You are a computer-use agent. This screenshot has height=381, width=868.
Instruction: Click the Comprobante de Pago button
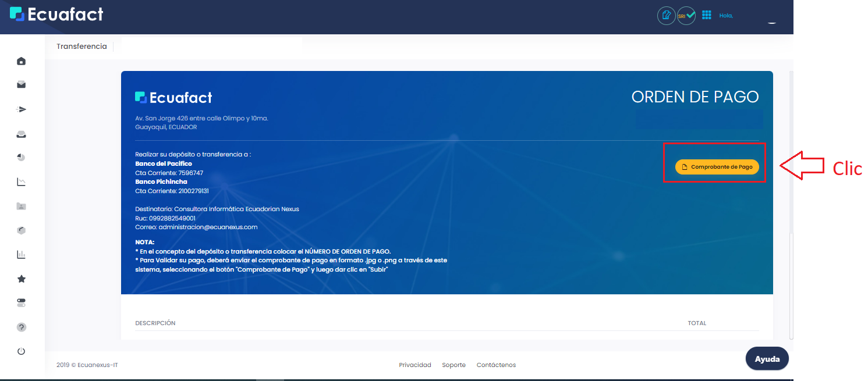[x=717, y=166]
